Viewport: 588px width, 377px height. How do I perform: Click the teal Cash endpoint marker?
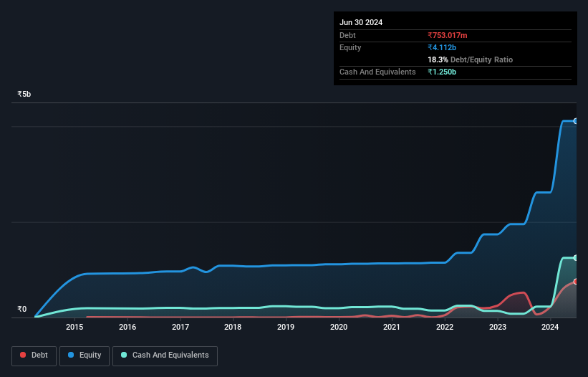576,258
